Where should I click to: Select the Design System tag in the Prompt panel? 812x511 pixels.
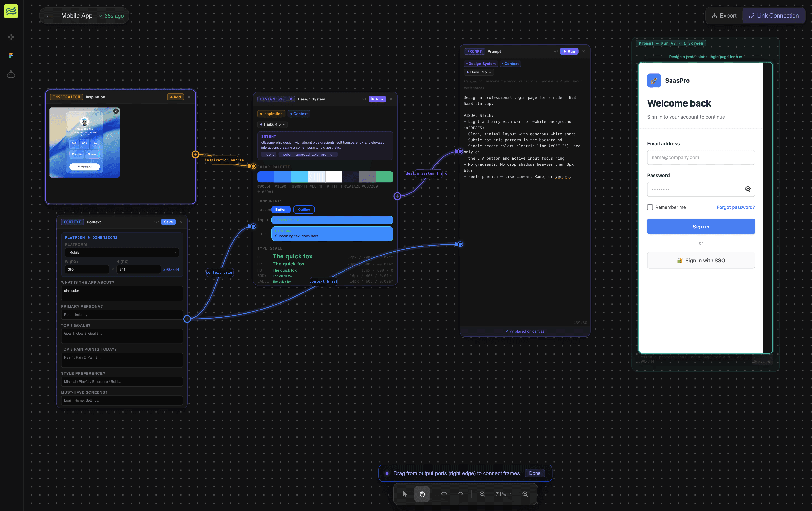pyautogui.click(x=481, y=64)
